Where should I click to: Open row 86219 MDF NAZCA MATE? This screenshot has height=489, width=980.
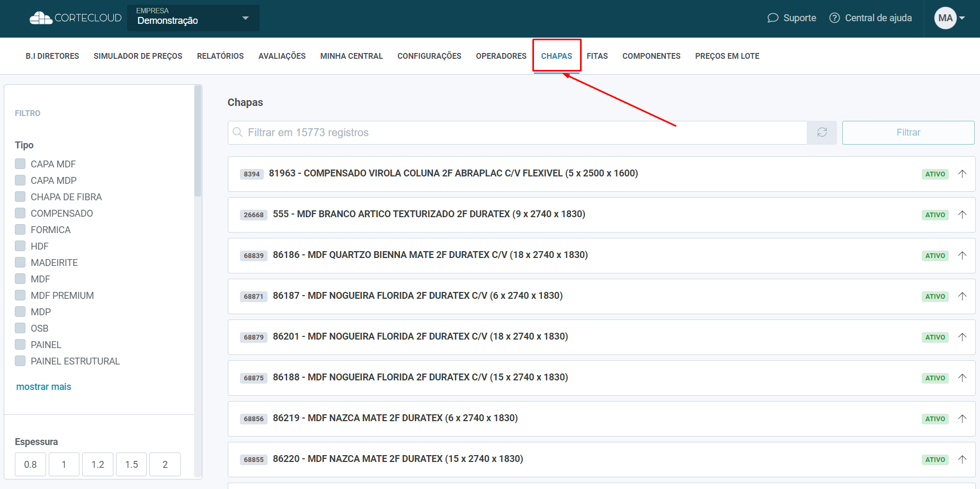[x=601, y=419]
